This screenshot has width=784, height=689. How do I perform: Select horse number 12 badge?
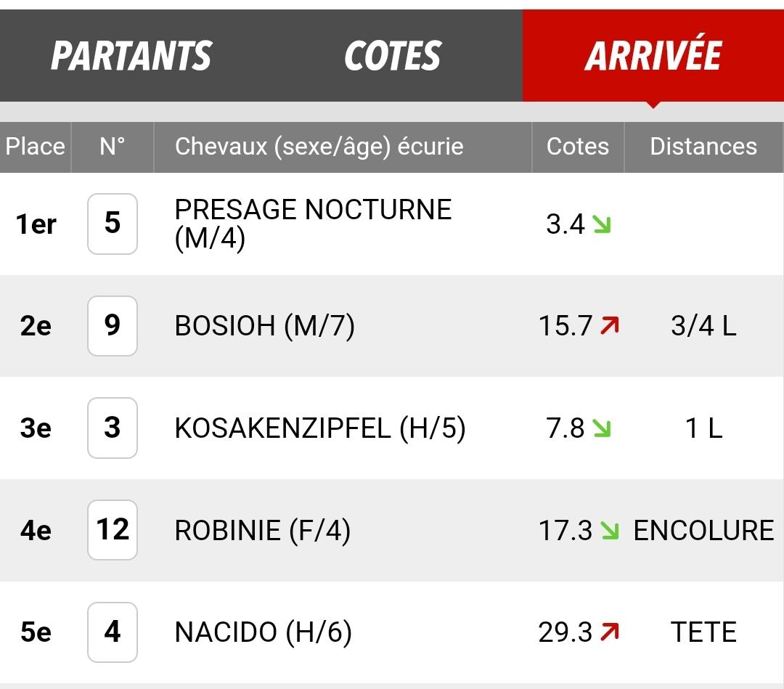[113, 529]
